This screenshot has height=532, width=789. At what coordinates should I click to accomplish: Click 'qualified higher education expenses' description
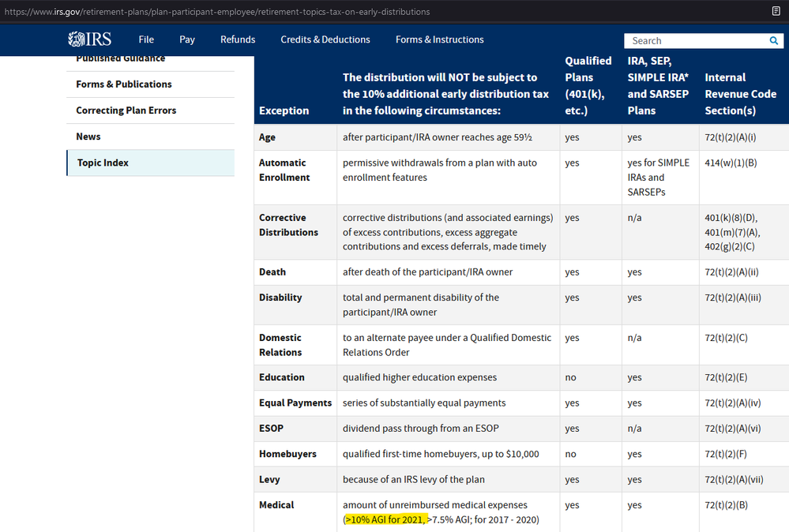pyautogui.click(x=419, y=377)
